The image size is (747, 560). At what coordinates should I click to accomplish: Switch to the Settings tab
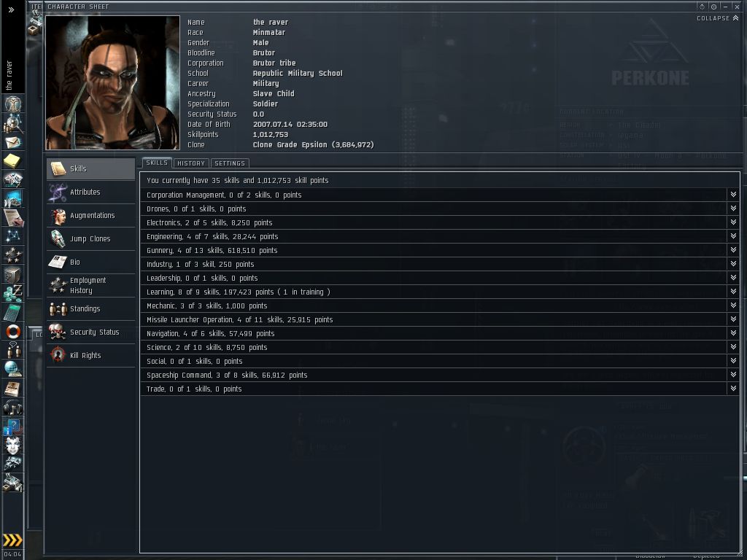(230, 163)
